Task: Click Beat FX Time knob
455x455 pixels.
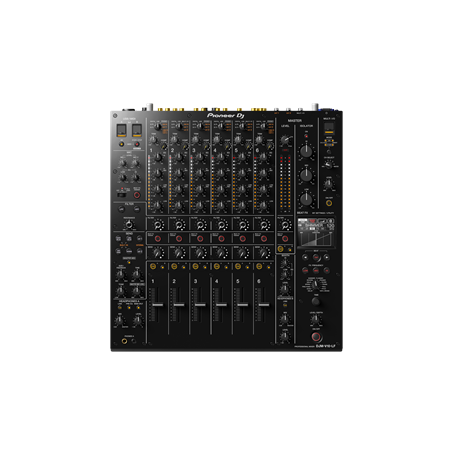Action: [x=315, y=302]
